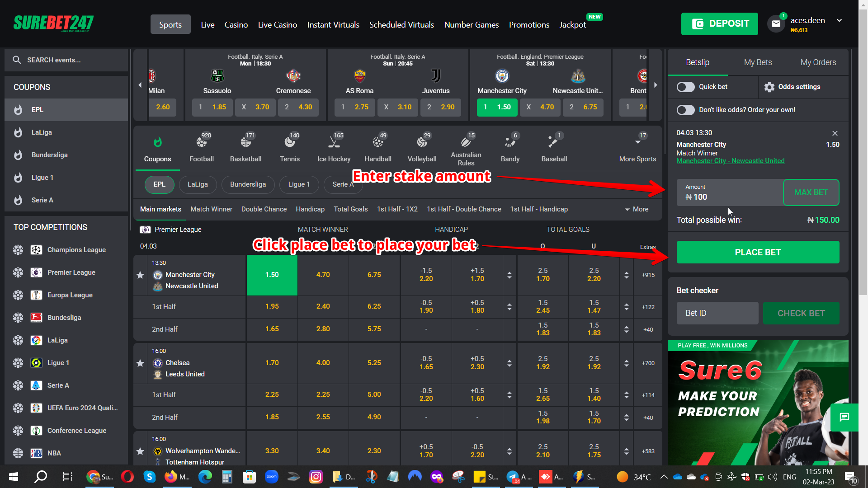
Task: Select the Double Chance market tab
Action: 264,209
